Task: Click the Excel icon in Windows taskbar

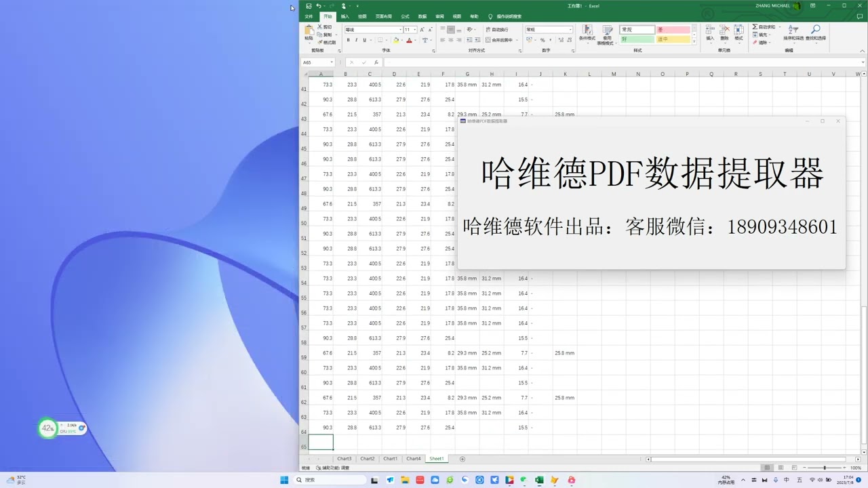Action: (539, 480)
